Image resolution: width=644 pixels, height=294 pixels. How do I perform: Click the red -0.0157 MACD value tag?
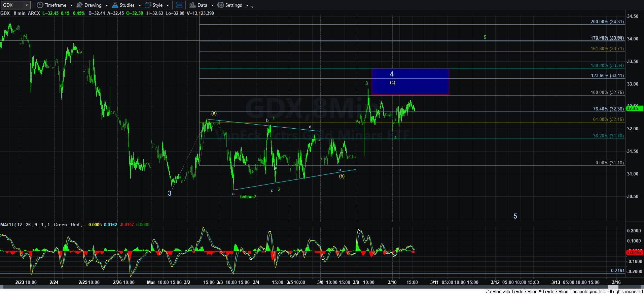coord(635,252)
